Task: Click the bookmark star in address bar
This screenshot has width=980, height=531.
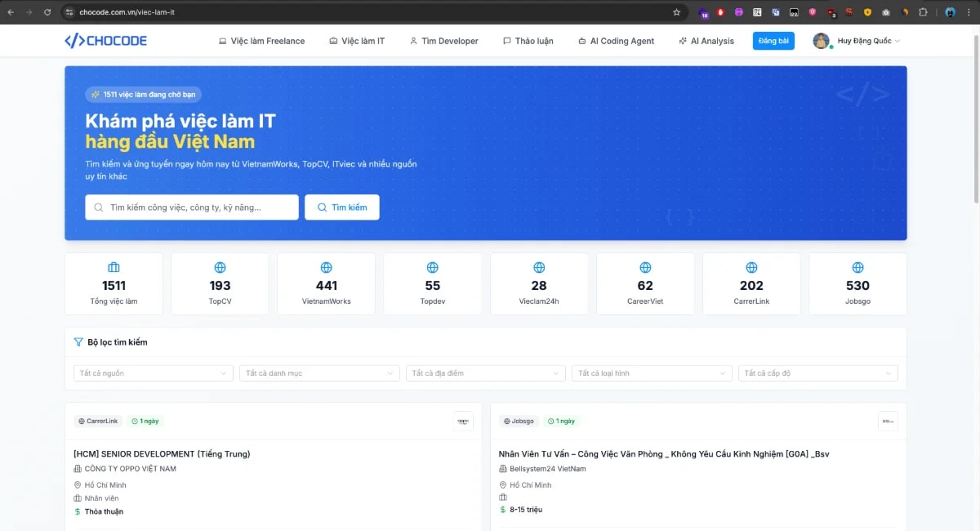Action: (x=676, y=12)
